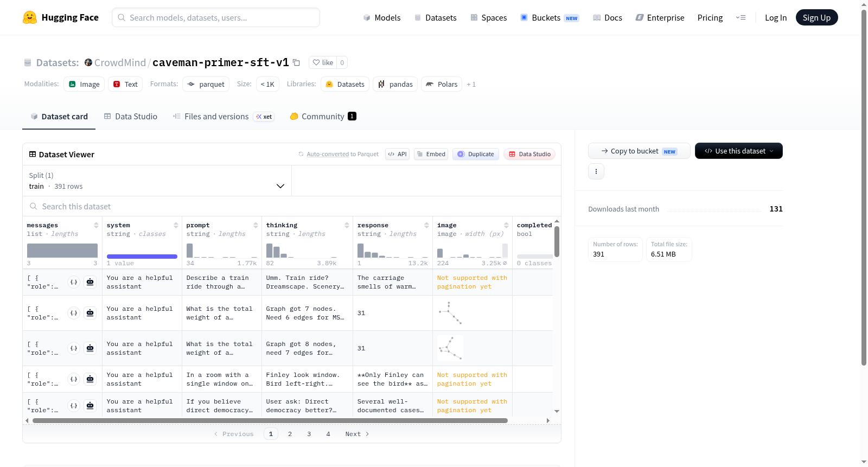Sort the prompt column
Screen dimensions: 868x467
point(256,225)
